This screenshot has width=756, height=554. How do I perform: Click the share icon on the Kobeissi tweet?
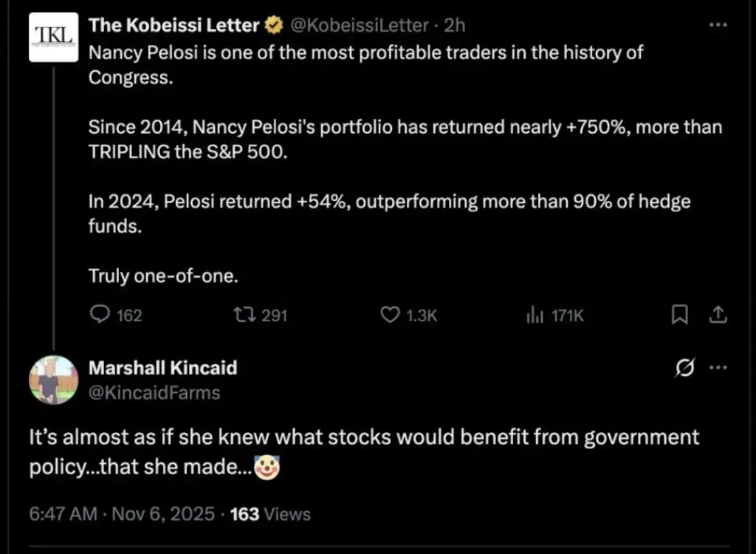click(718, 315)
